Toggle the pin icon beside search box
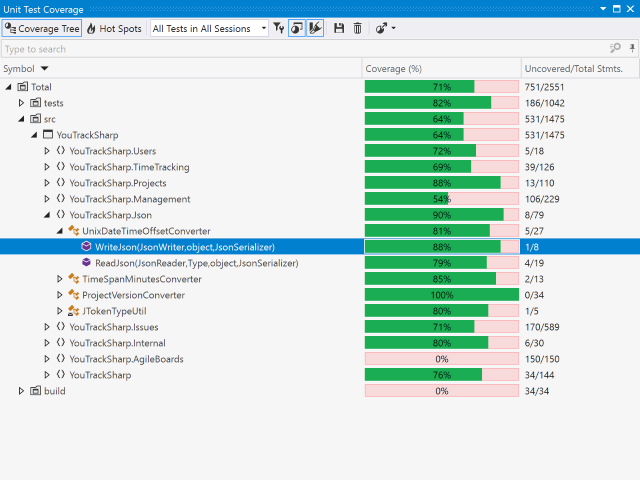The width and height of the screenshot is (640, 480). click(x=630, y=48)
